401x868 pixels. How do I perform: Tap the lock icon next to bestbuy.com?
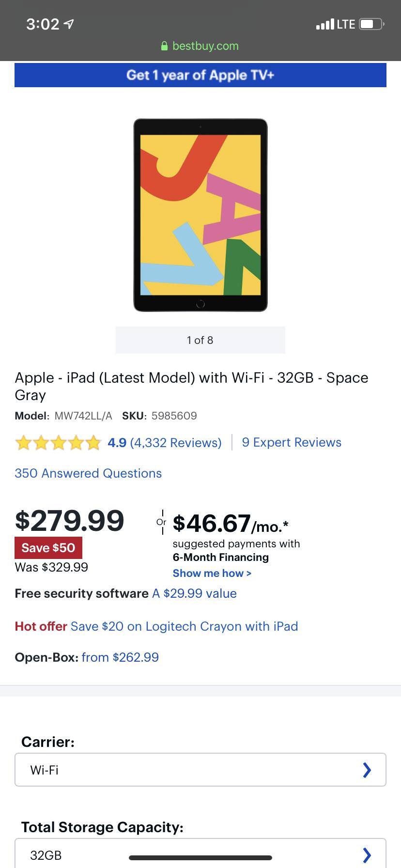pos(165,46)
